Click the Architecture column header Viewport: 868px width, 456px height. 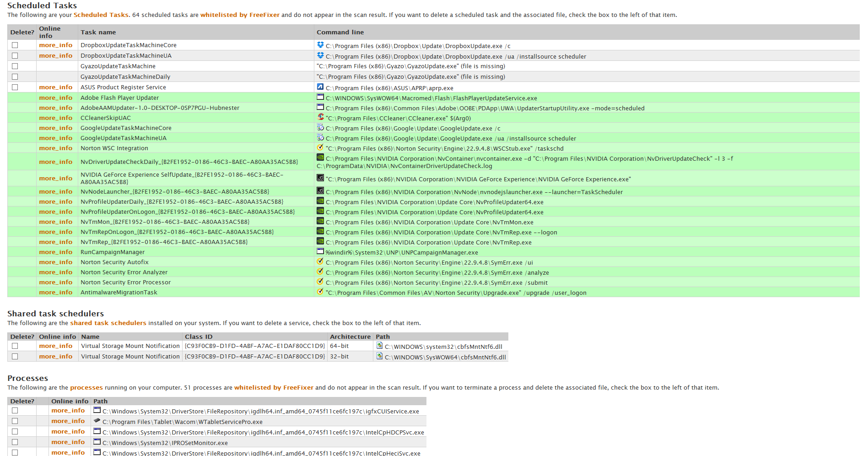[350, 337]
